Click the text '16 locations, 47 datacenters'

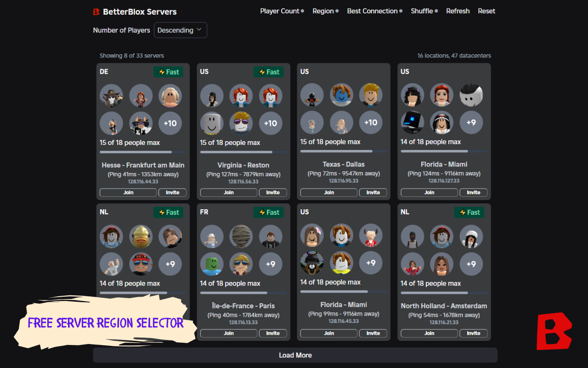454,56
